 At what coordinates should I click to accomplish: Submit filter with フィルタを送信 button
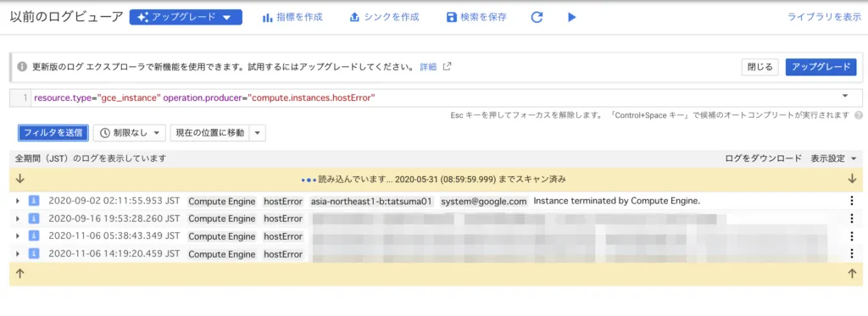coord(53,133)
